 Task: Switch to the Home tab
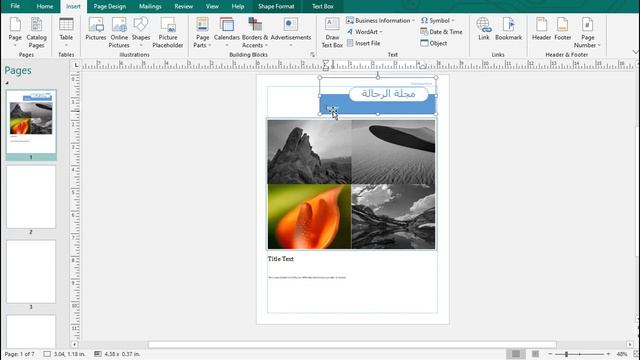tap(44, 6)
